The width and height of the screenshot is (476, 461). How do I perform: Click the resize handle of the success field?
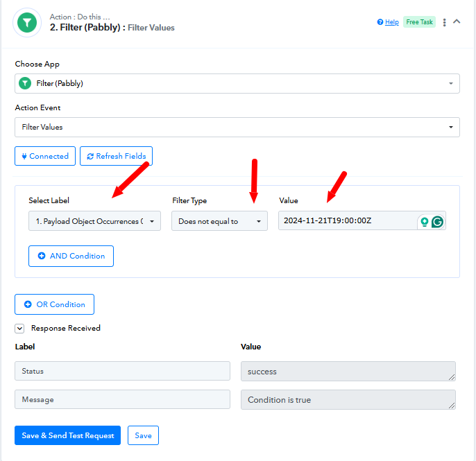pyautogui.click(x=452, y=377)
